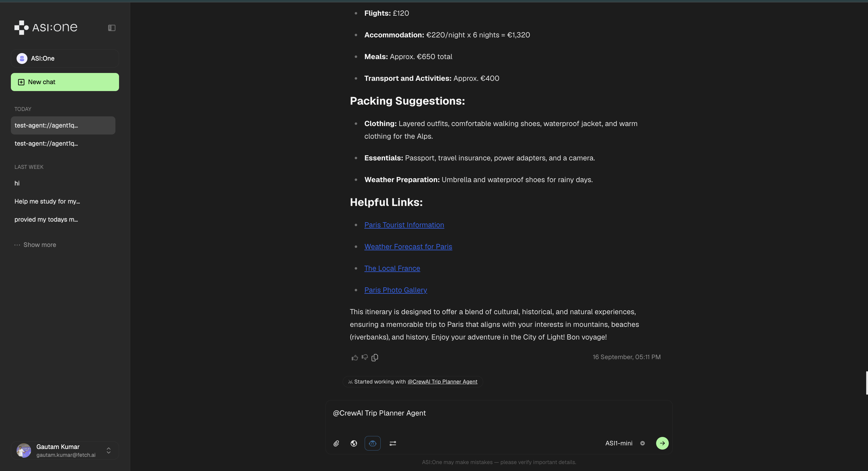Send message with green arrow button
This screenshot has height=471, width=868.
click(662, 443)
